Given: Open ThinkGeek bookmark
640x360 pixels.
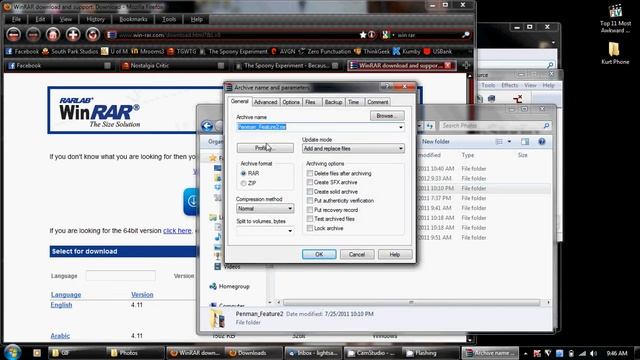Looking at the screenshot, I should (x=372, y=51).
